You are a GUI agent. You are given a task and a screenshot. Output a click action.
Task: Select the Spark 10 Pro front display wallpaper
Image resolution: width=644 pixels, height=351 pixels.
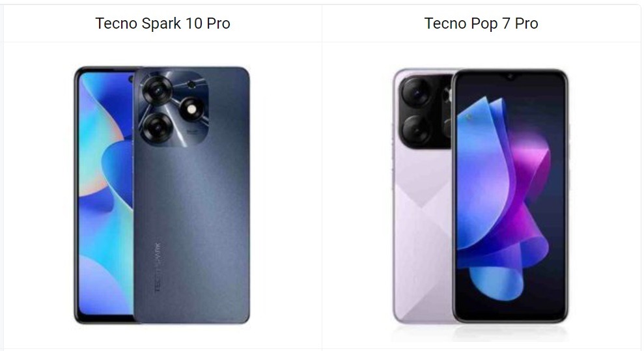click(106, 193)
